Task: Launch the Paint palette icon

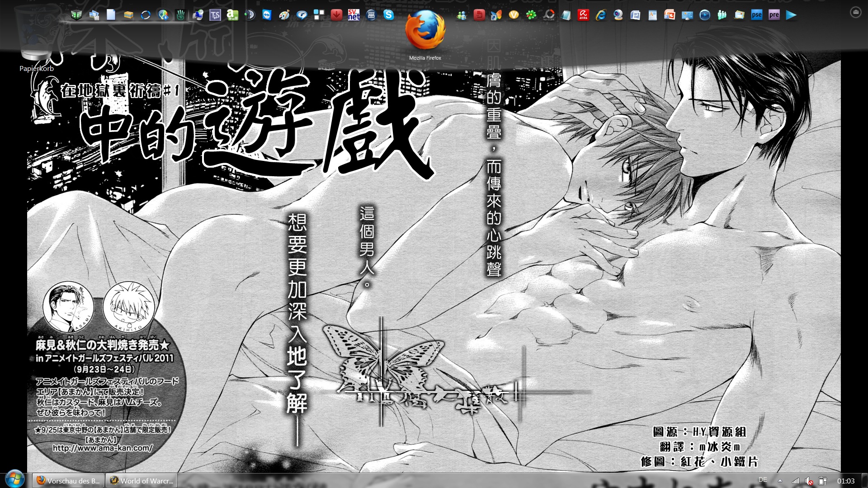Action: pos(284,15)
